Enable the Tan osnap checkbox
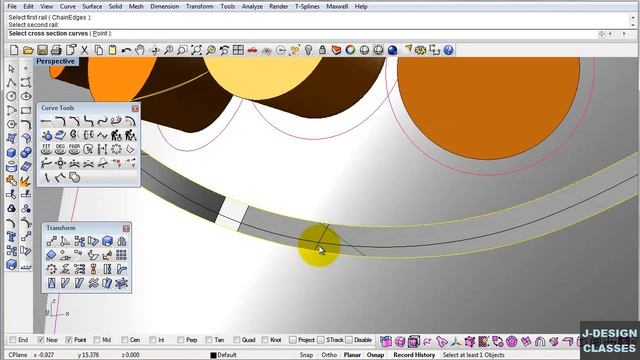The image size is (640, 360). point(209,340)
